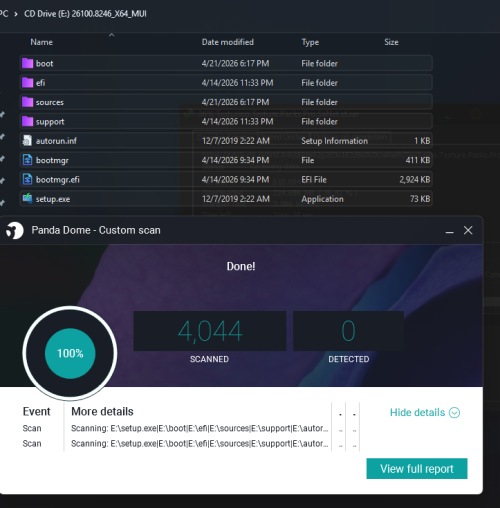This screenshot has height=508, width=500.
Task: Select the support folder icon
Action: [27, 121]
